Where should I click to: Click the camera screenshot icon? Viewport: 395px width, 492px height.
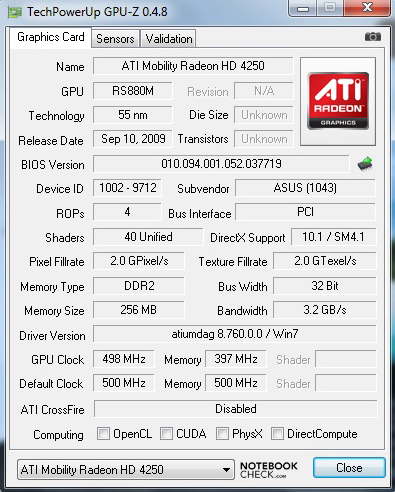pyautogui.click(x=373, y=36)
